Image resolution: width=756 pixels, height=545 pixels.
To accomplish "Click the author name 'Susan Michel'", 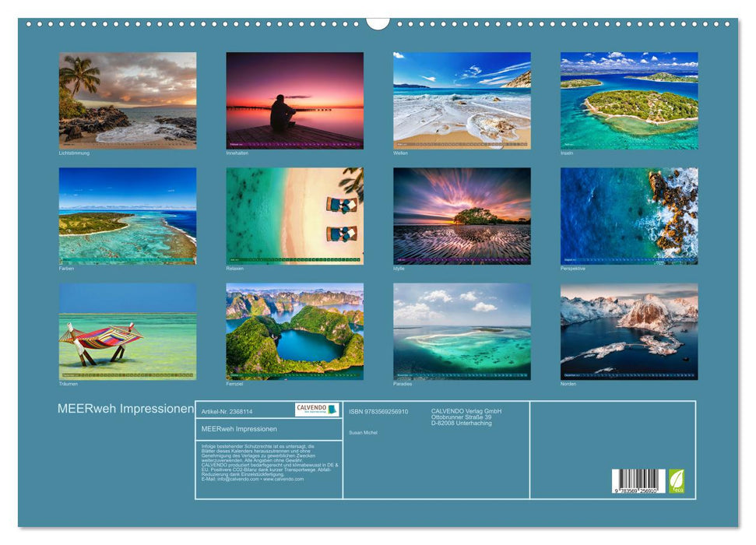I will point(363,433).
